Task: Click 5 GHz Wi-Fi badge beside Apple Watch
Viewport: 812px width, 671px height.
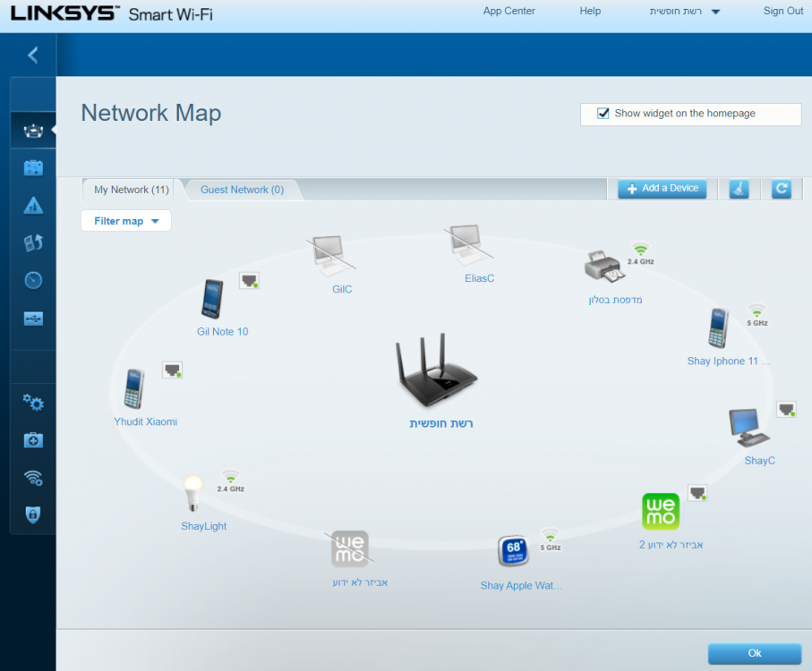Action: click(551, 539)
